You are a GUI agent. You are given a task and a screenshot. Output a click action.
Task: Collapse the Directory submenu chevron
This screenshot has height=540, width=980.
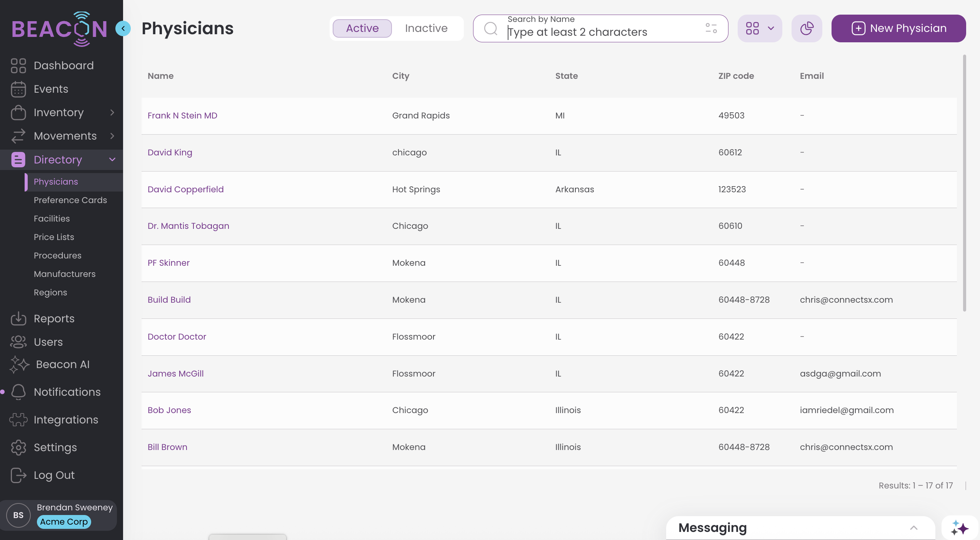[x=112, y=160]
